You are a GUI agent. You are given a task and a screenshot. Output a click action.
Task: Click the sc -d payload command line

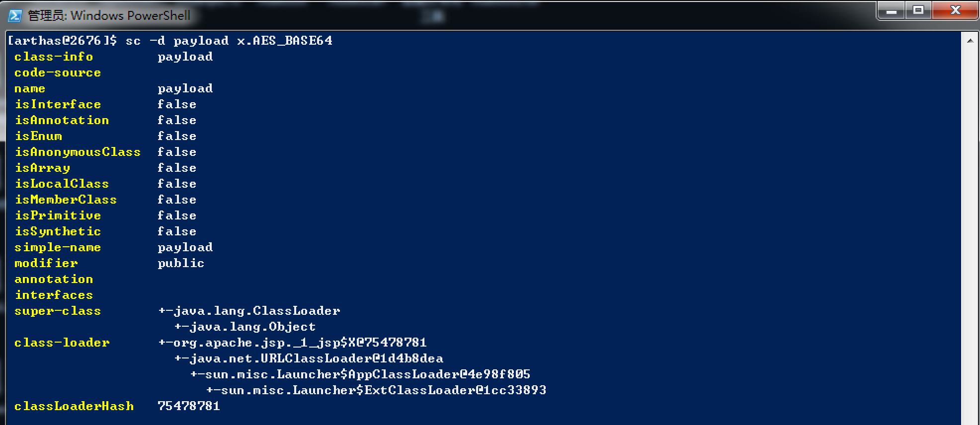tap(170, 40)
